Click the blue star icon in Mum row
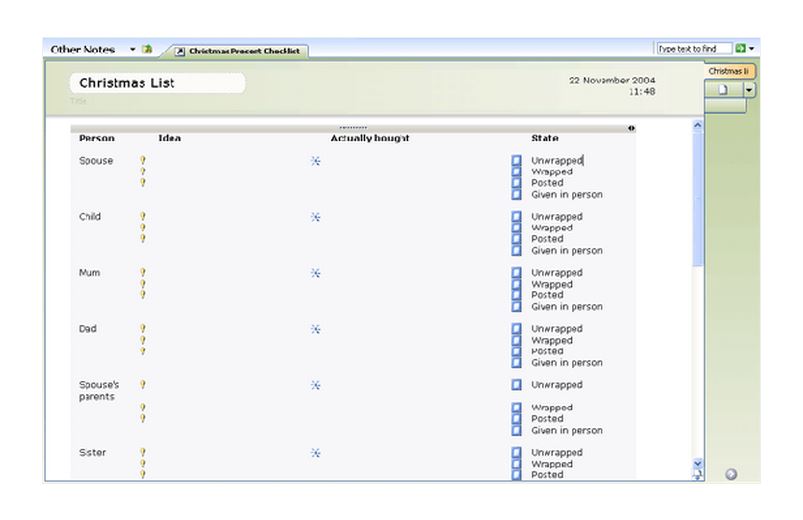Image resolution: width=803 pixels, height=520 pixels. pos(315,273)
